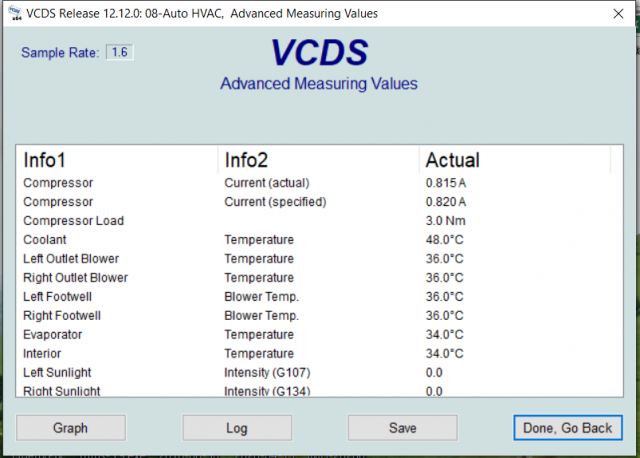Screen dimensions: 640x458
Task: Click the Sample Rate value field
Action: click(x=119, y=52)
